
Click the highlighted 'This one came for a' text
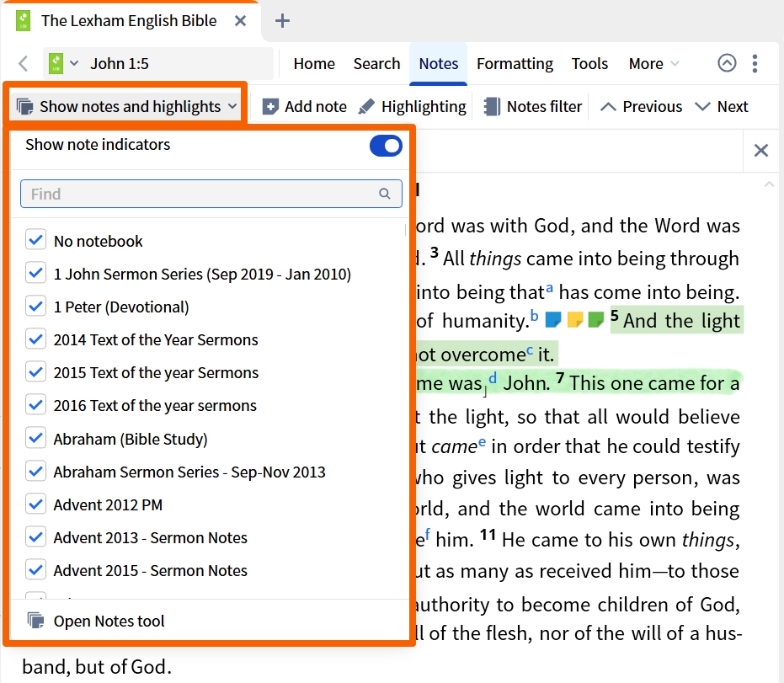point(654,383)
